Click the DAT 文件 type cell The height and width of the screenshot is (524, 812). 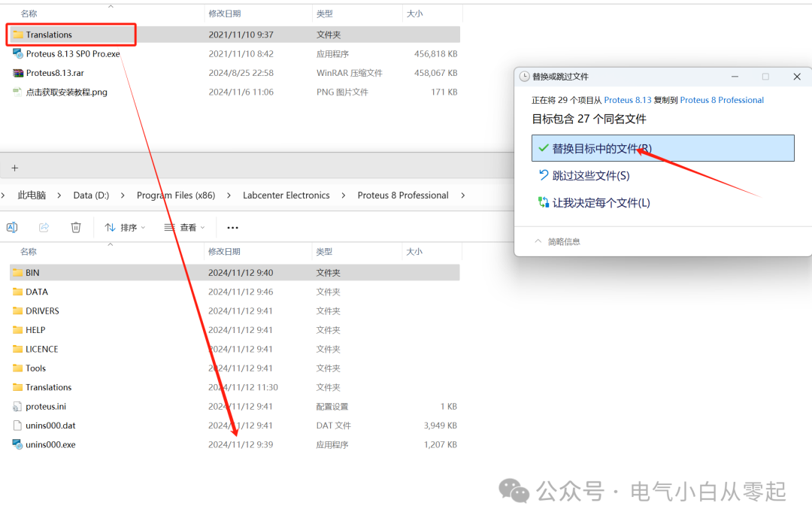334,426
